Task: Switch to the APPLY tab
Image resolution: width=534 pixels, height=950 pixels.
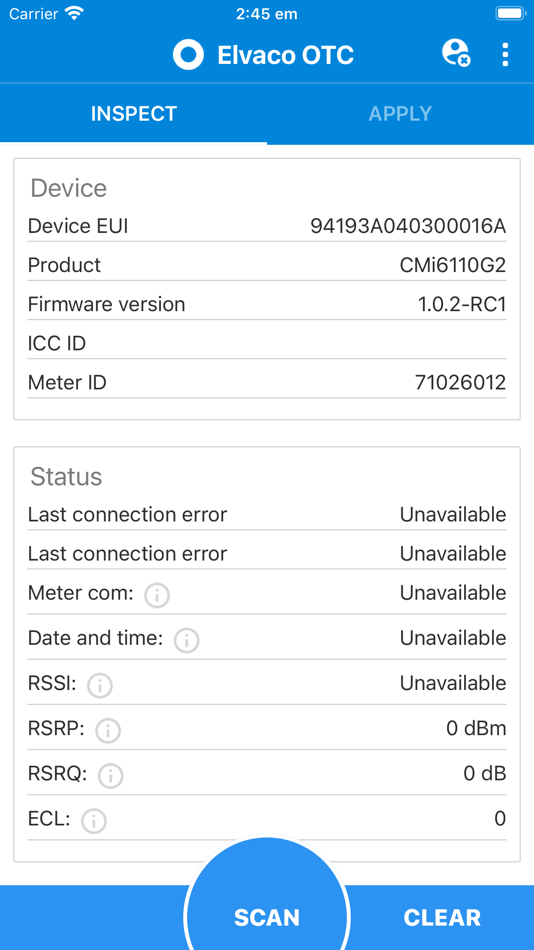Action: pos(401,113)
